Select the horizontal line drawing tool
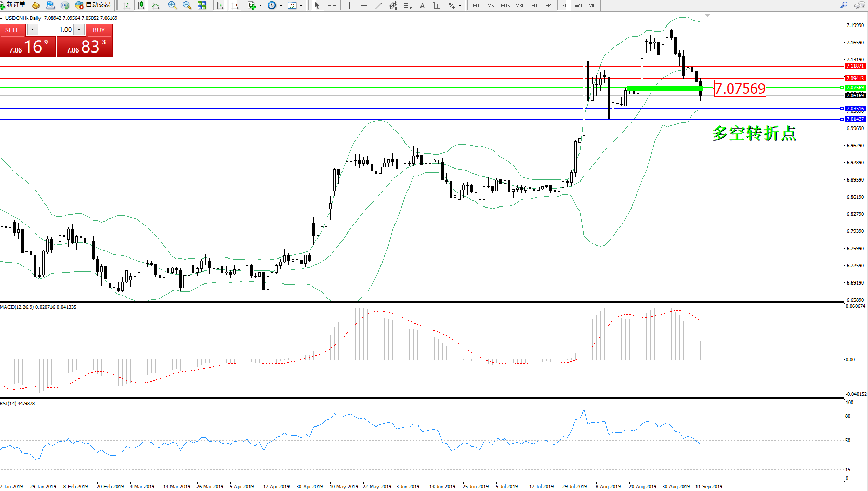Viewport: 868px width, 491px height. coord(364,5)
